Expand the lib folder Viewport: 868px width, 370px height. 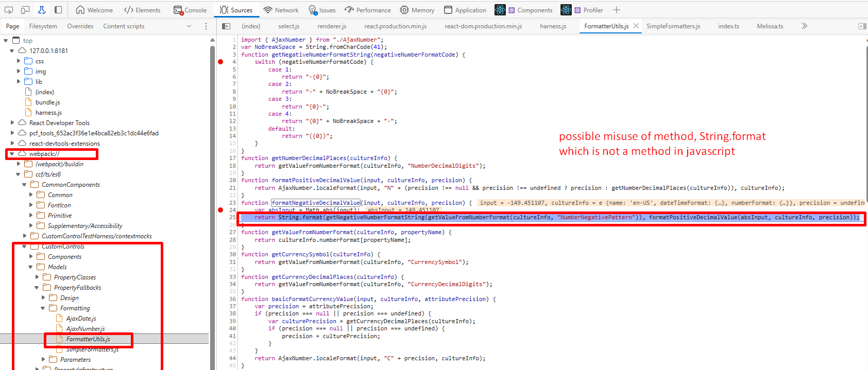pyautogui.click(x=19, y=82)
